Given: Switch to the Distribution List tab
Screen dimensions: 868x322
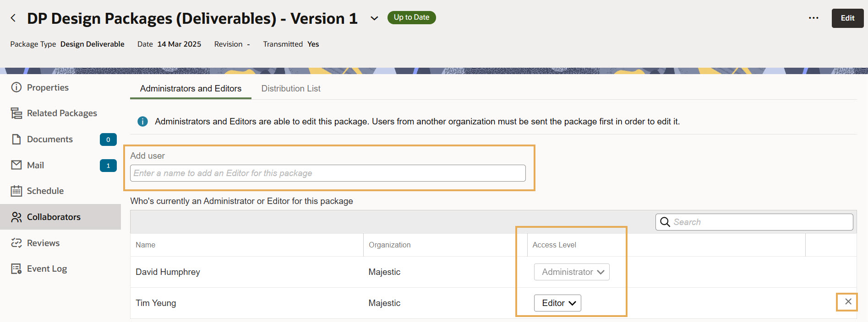Looking at the screenshot, I should coord(291,88).
